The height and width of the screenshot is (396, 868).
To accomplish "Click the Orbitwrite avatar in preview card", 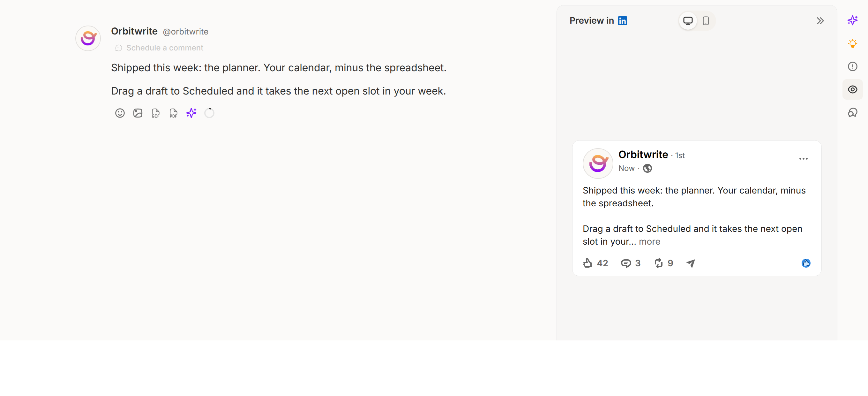I will [598, 164].
